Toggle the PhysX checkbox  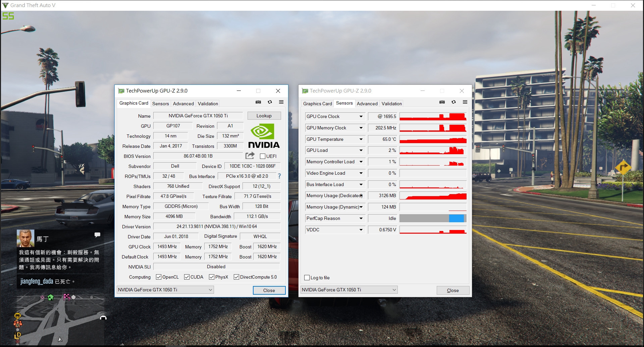212,277
